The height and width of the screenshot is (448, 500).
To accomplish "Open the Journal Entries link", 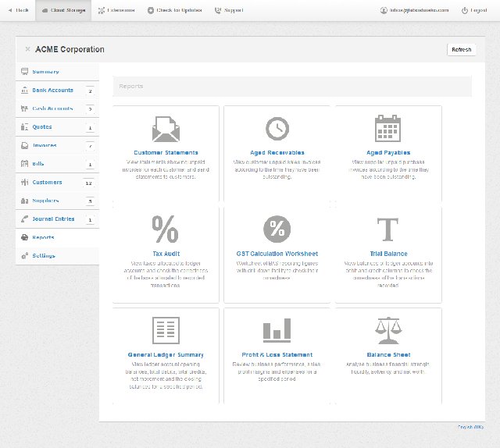I will click(x=53, y=219).
